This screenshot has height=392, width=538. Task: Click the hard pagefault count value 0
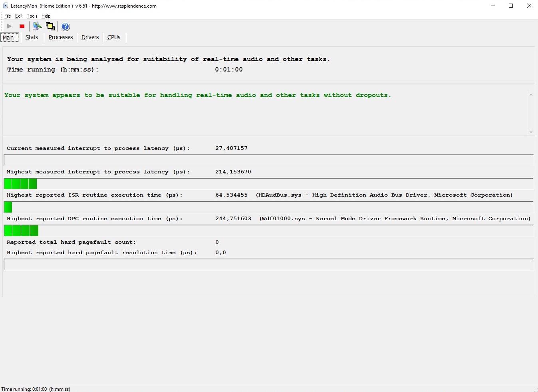click(x=217, y=242)
